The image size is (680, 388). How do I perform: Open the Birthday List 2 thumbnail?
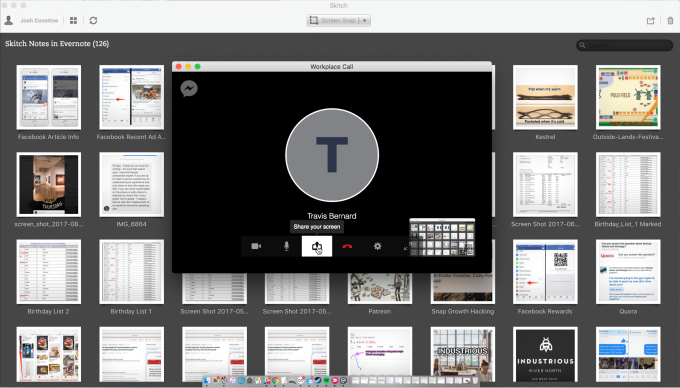tap(49, 272)
